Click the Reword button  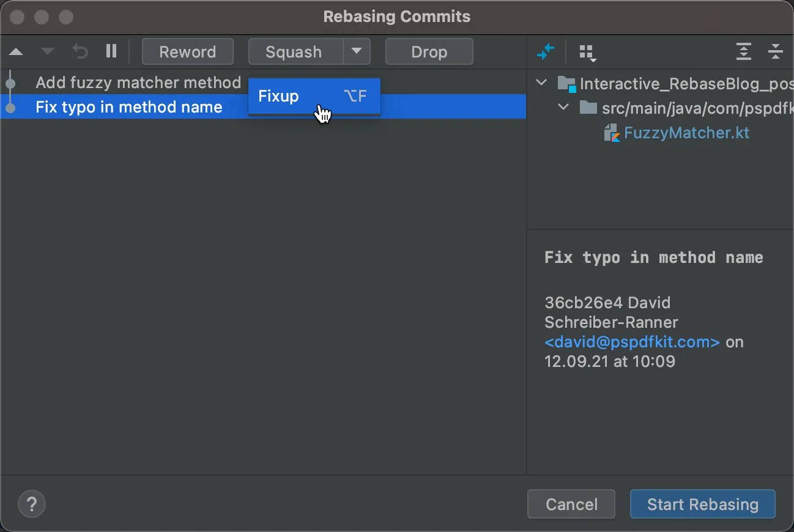(x=187, y=51)
